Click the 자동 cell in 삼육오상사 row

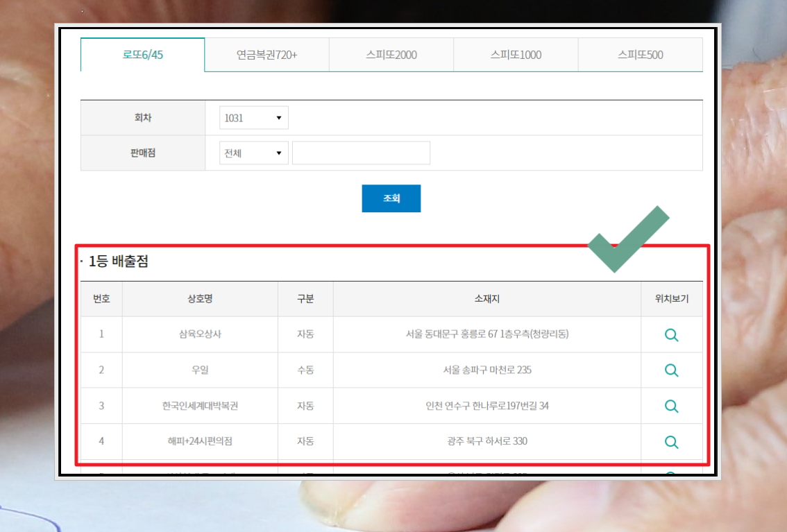[305, 334]
